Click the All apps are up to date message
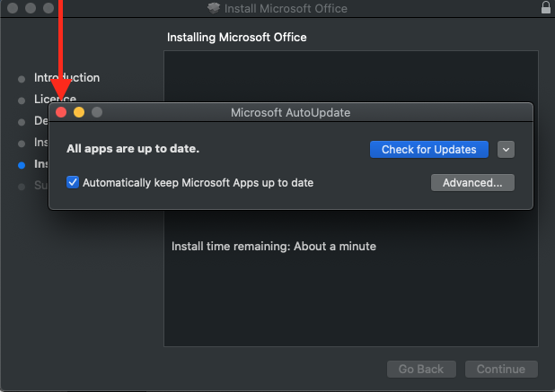Viewport: 555px width, 392px height. (x=133, y=149)
